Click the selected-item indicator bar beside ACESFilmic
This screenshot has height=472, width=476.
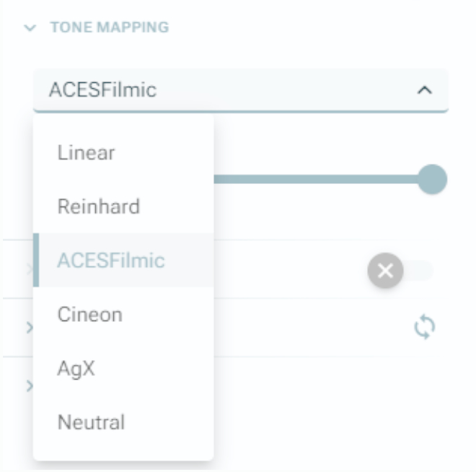click(x=36, y=261)
